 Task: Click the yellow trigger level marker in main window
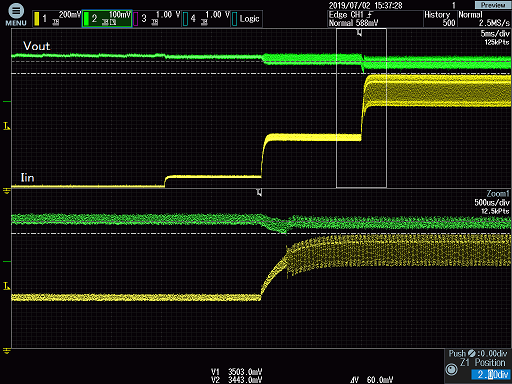(6, 126)
